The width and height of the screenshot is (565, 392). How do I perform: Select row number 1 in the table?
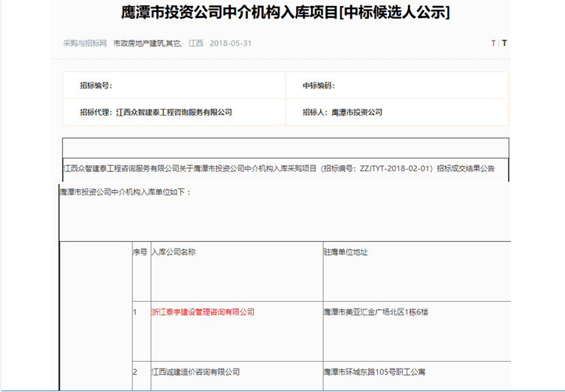tap(135, 312)
